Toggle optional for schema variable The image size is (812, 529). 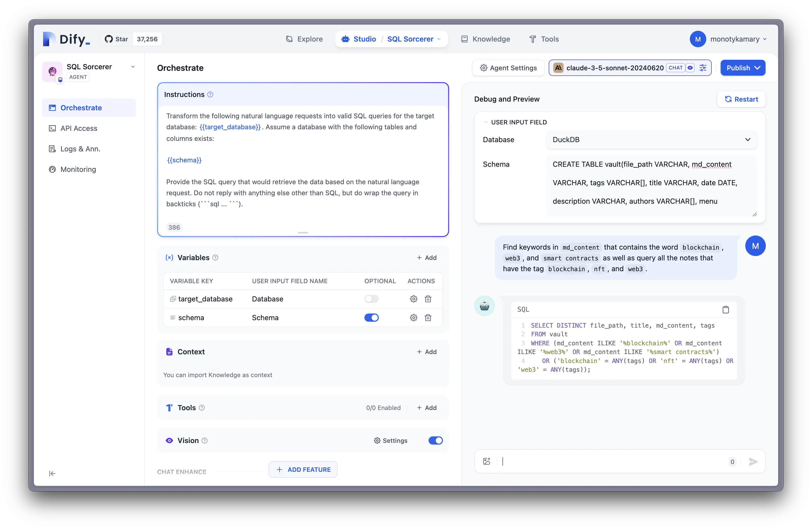click(371, 318)
